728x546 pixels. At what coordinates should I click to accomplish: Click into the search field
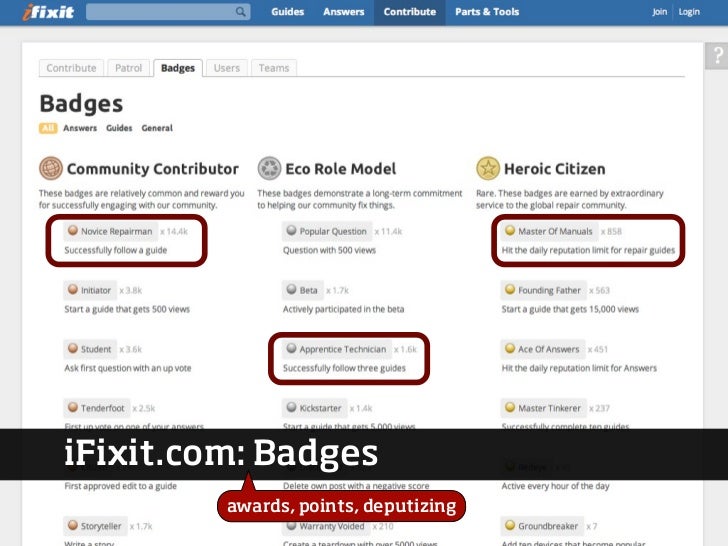click(168, 12)
